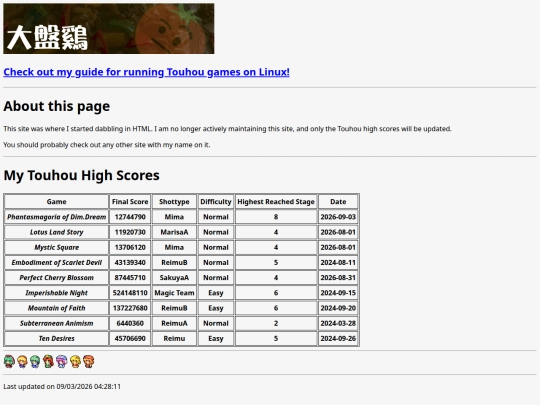Click the yellow-haired character sprite

pyautogui.click(x=75, y=361)
